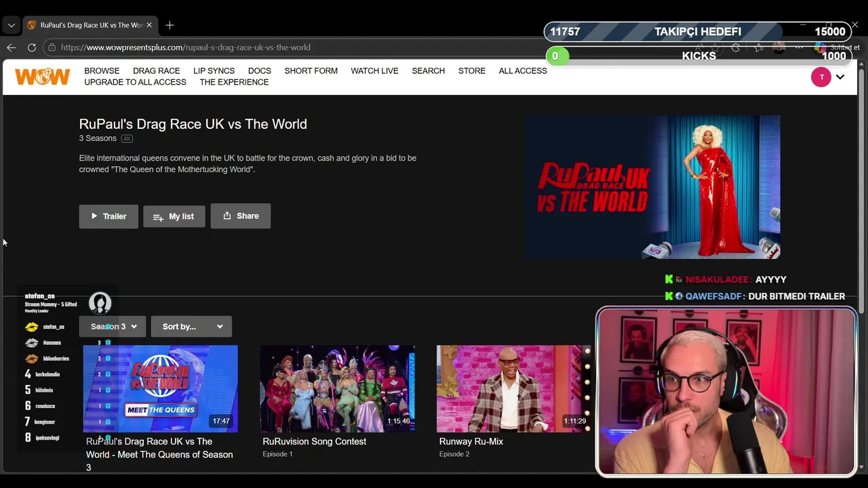Close the RuPaul's Drag Race browser tab

coord(149,25)
